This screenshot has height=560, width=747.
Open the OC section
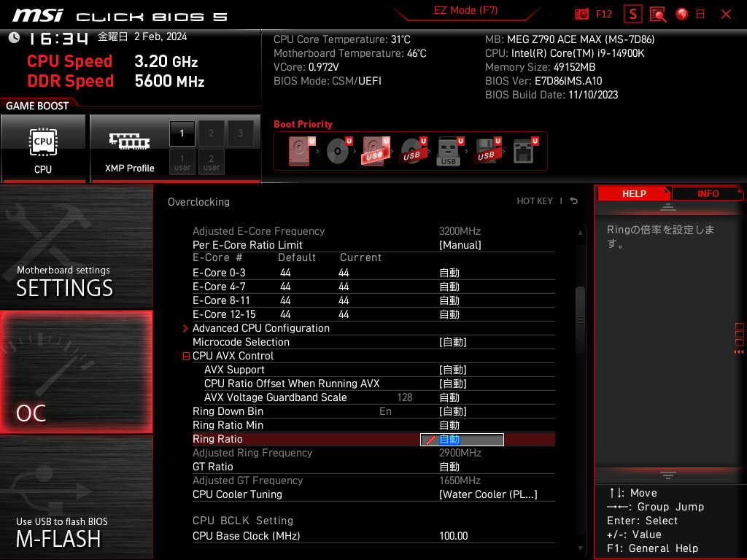pyautogui.click(x=76, y=372)
